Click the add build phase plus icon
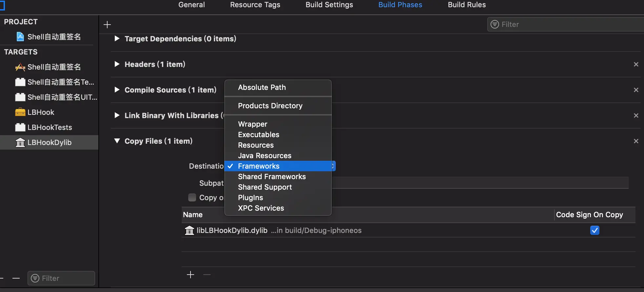The width and height of the screenshot is (644, 292). pyautogui.click(x=107, y=25)
